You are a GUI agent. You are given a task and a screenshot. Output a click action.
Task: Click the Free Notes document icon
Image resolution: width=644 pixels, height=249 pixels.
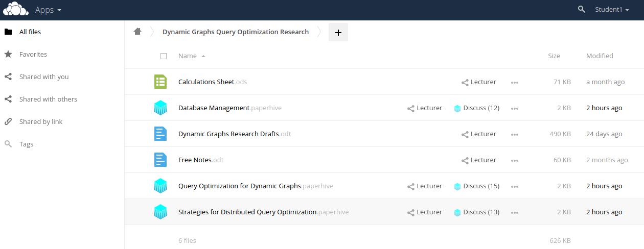pyautogui.click(x=160, y=160)
